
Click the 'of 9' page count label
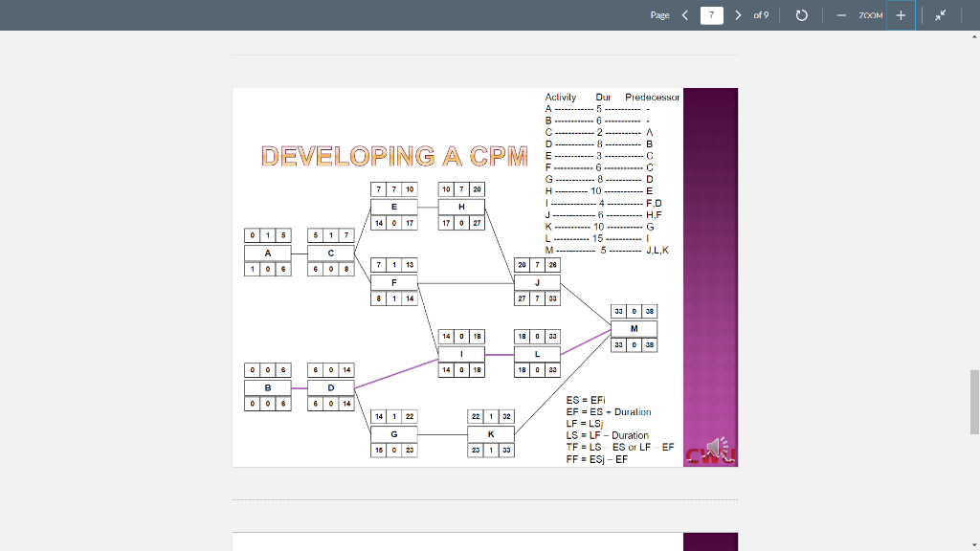click(x=761, y=15)
